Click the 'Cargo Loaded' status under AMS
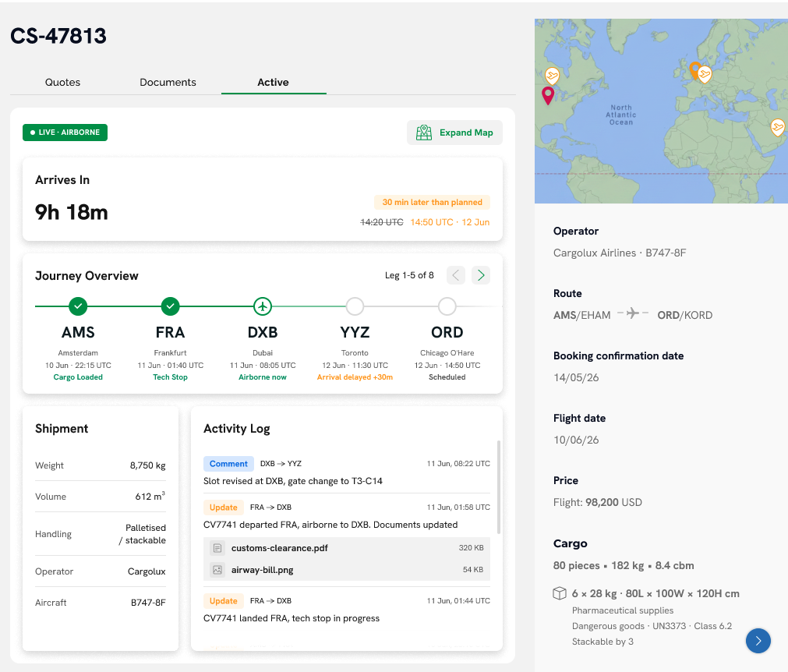The image size is (788, 672). point(78,377)
